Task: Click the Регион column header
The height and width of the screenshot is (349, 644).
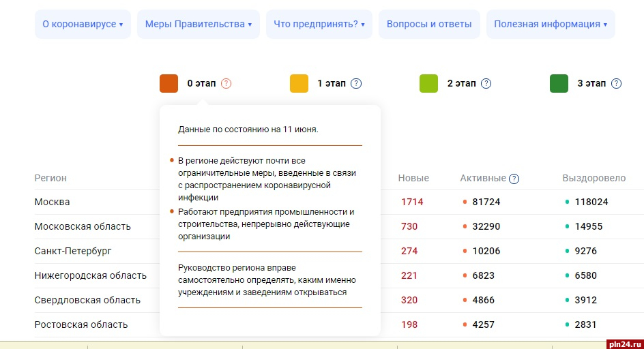Action: [x=50, y=178]
